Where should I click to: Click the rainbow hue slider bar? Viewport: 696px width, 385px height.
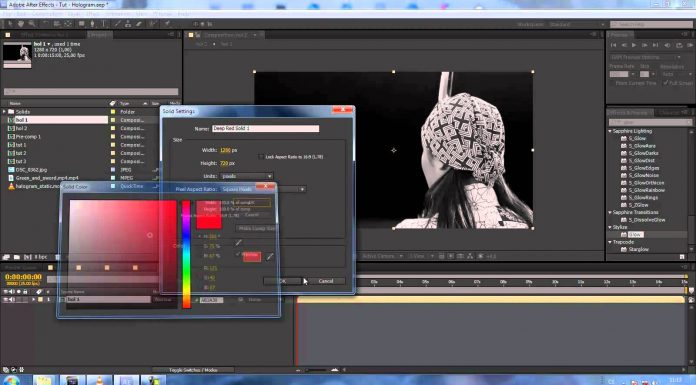[186, 254]
